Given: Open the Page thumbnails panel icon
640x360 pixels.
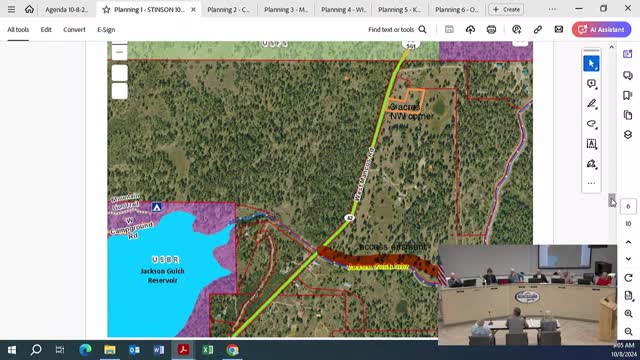Looking at the screenshot, I should click(628, 115).
